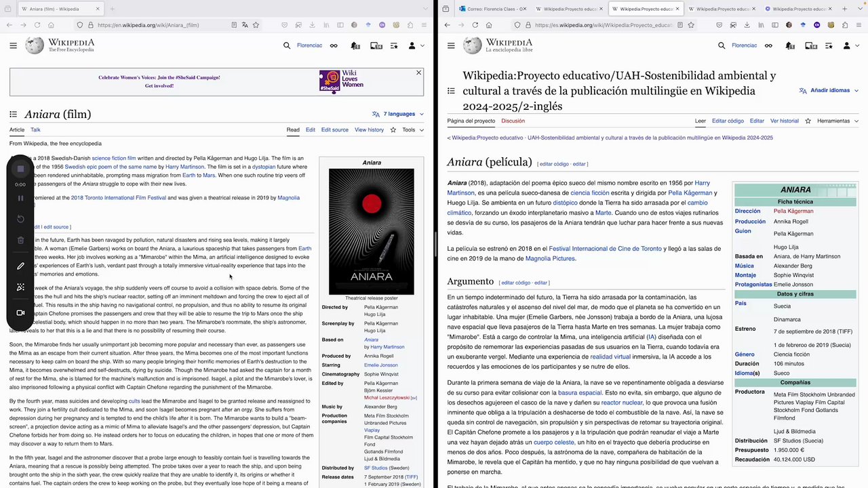Reload the English Wikipedia page

click(37, 25)
